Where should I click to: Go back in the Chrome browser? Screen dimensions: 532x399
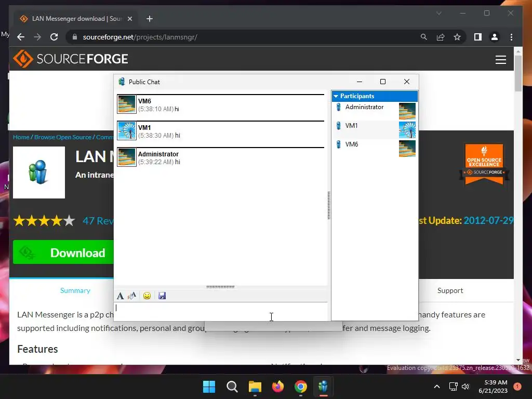(x=21, y=37)
